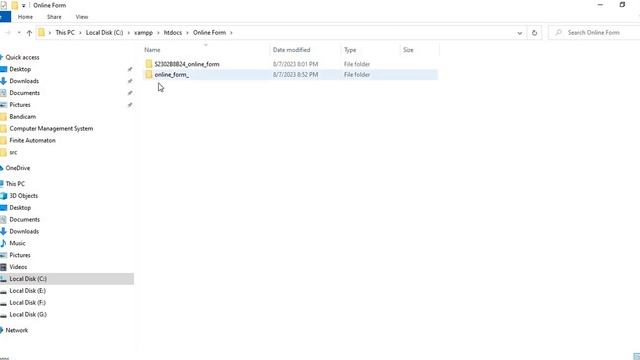Open the View ribbon tab
This screenshot has height=360, width=640.
82,17
